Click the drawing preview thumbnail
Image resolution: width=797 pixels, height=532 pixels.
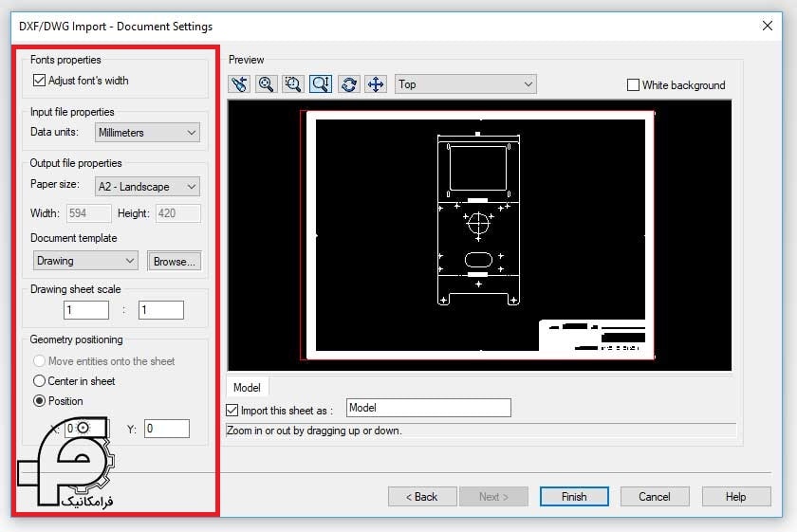pos(479,235)
